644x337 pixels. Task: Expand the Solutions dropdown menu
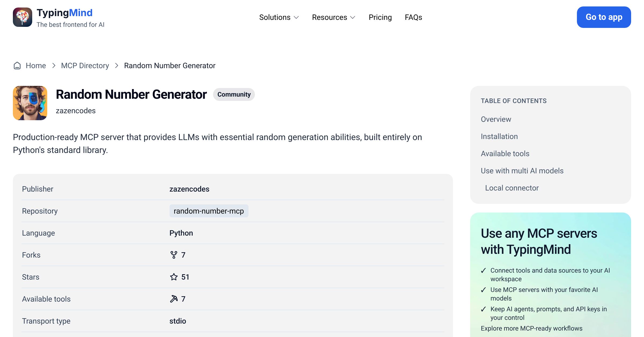pos(279,17)
